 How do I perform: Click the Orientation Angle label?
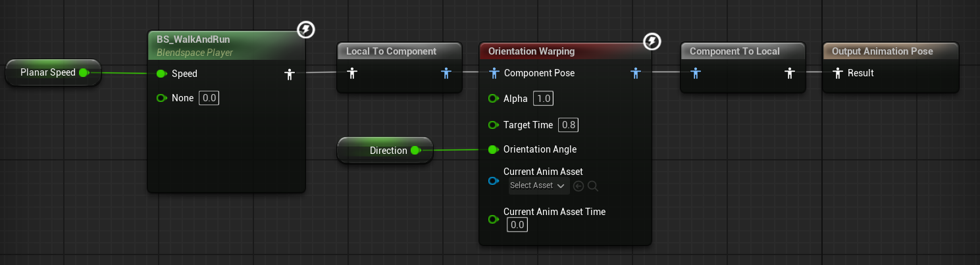pos(540,149)
